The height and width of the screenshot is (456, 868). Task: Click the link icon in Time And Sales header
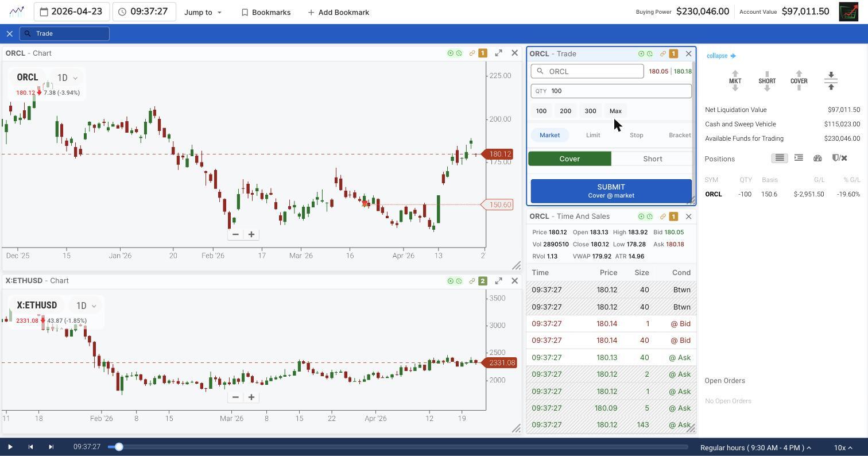662,217
